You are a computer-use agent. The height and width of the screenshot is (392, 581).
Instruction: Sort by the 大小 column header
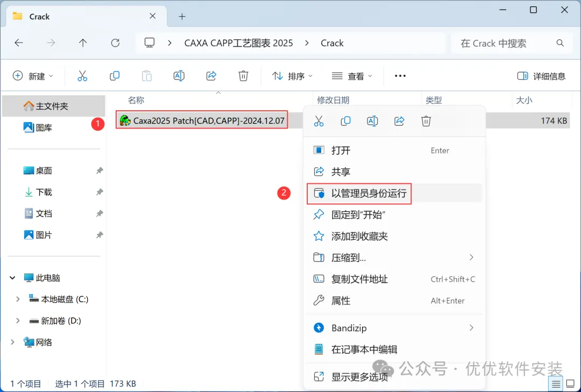click(x=524, y=100)
